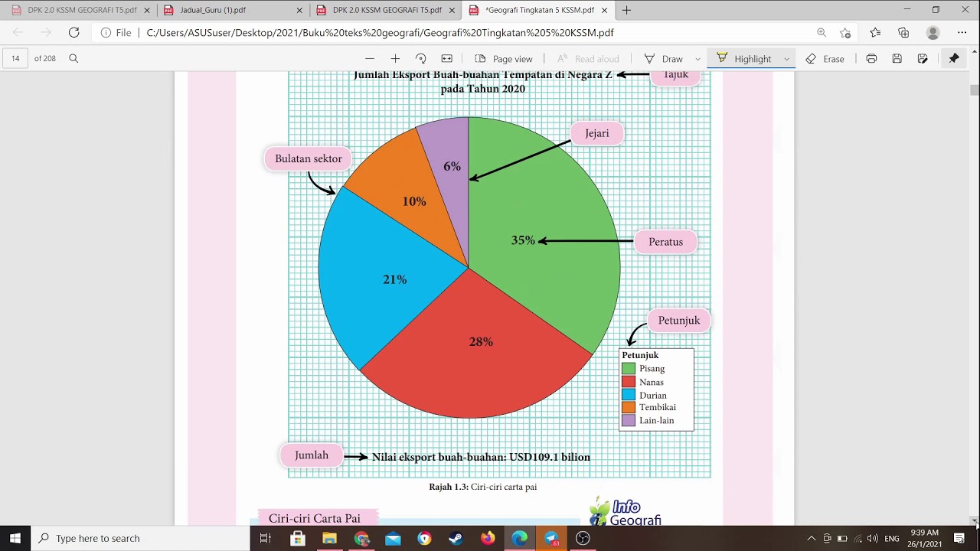This screenshot has height=551, width=980.
Task: Zoom in the PDF with the plus icon
Action: click(395, 58)
